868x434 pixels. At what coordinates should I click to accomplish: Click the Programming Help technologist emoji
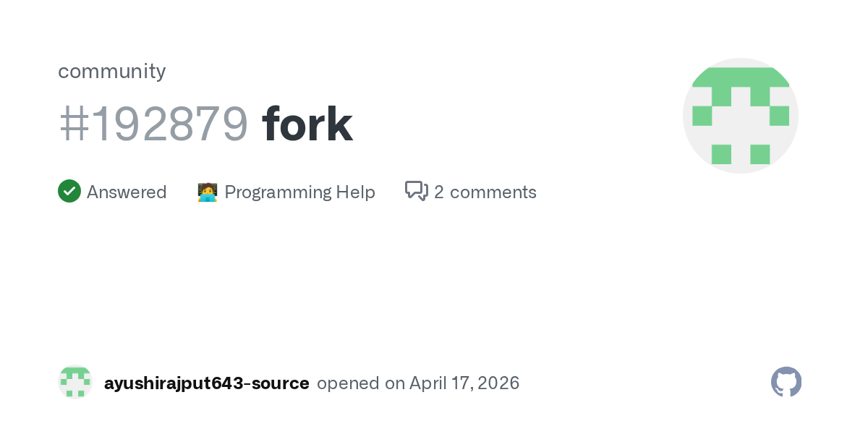[208, 192]
